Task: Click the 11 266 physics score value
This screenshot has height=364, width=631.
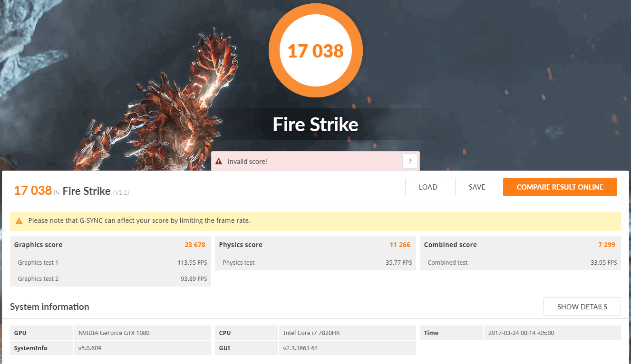Action: coord(400,245)
